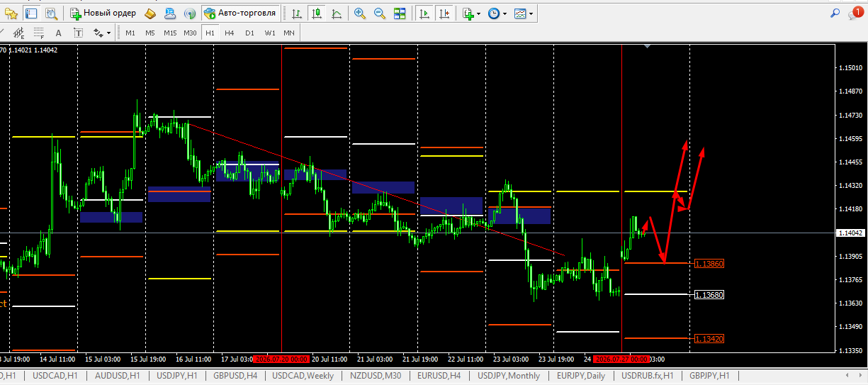
Task: Toggle chart shift
Action: coord(444,13)
